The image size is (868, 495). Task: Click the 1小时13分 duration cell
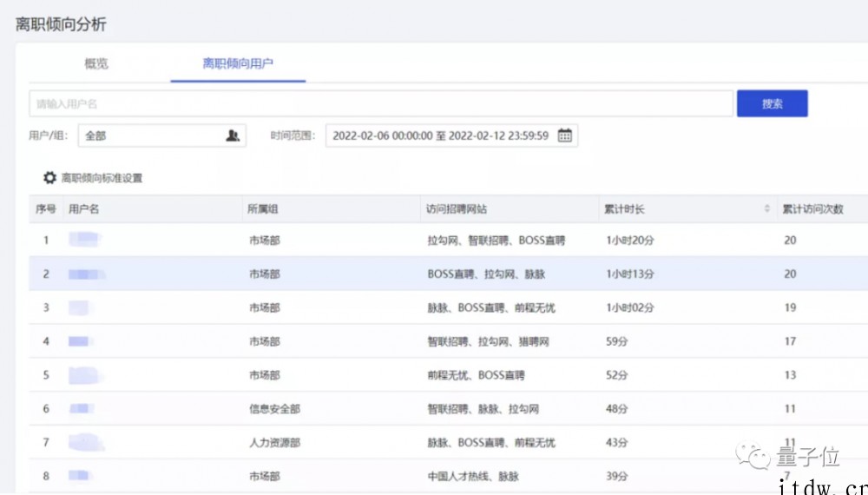pos(630,274)
